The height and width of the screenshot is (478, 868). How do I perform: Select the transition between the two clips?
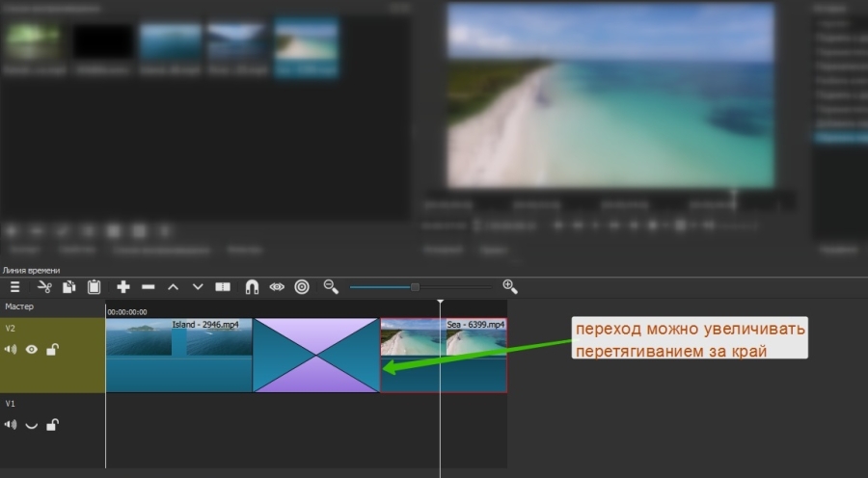coord(316,356)
